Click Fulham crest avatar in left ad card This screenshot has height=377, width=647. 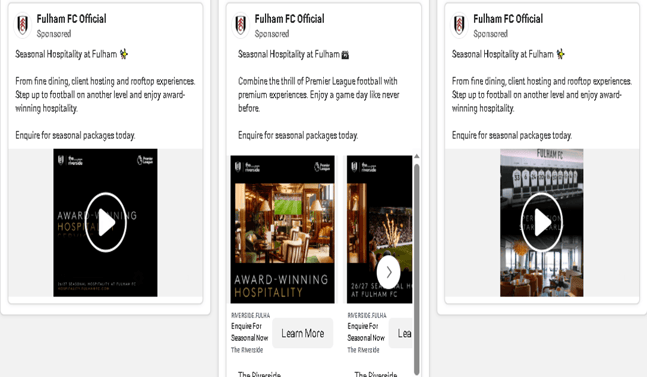[23, 25]
